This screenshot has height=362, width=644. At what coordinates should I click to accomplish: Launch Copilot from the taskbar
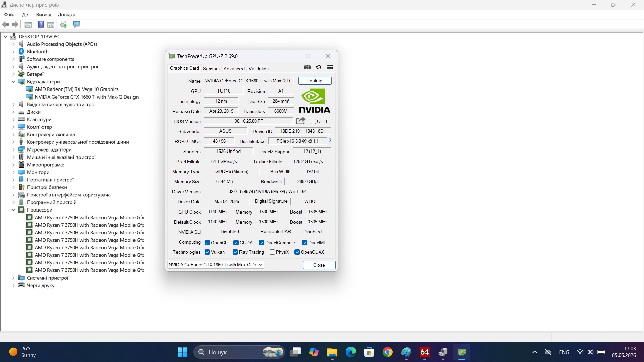point(314,352)
